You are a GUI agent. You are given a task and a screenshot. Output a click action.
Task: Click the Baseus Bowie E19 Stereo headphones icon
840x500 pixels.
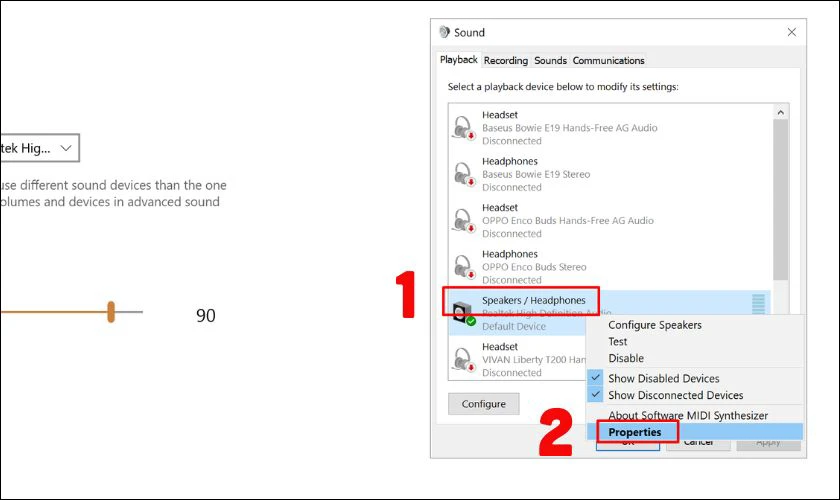(x=463, y=174)
